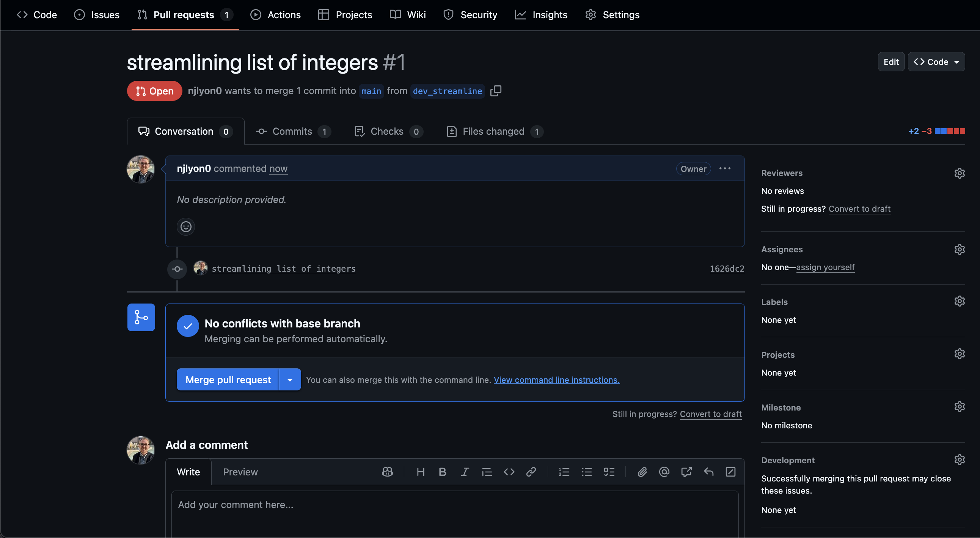This screenshot has height=538, width=980.
Task: Mention a user in the comment
Action: 664,472
